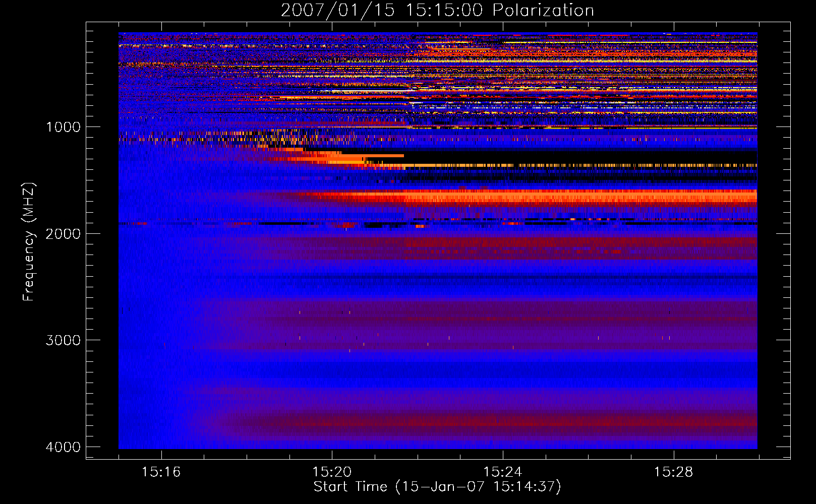Select the 4000 frequency tick label

click(x=63, y=447)
